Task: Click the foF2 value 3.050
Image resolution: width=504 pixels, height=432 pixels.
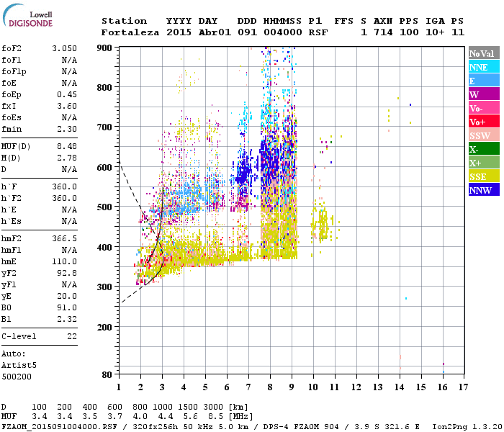Action: [x=64, y=48]
